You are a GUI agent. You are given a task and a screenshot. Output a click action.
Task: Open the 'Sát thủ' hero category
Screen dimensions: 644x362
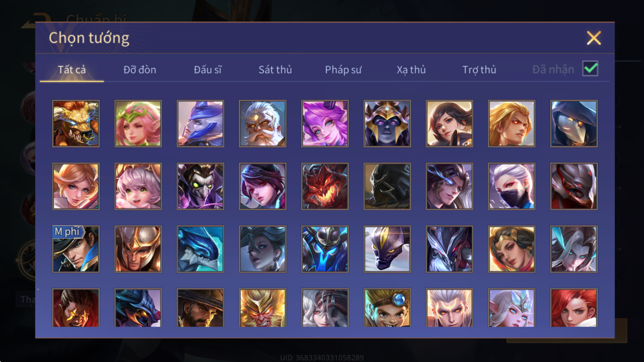point(275,70)
